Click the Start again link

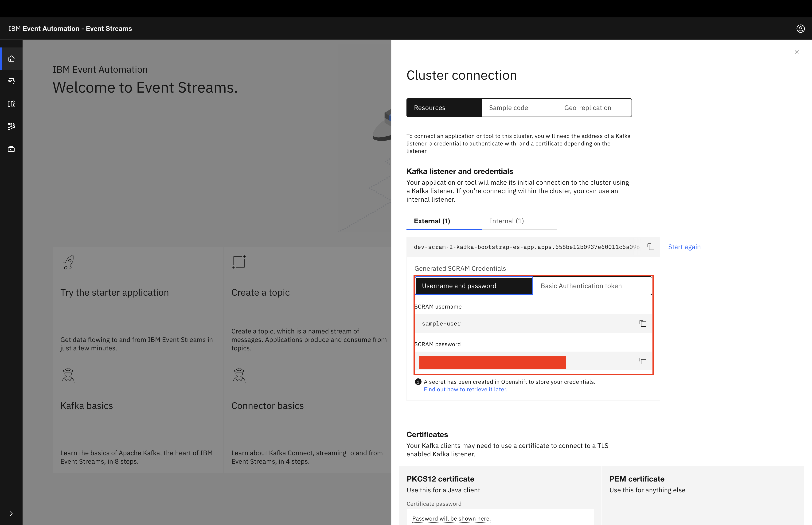click(684, 247)
